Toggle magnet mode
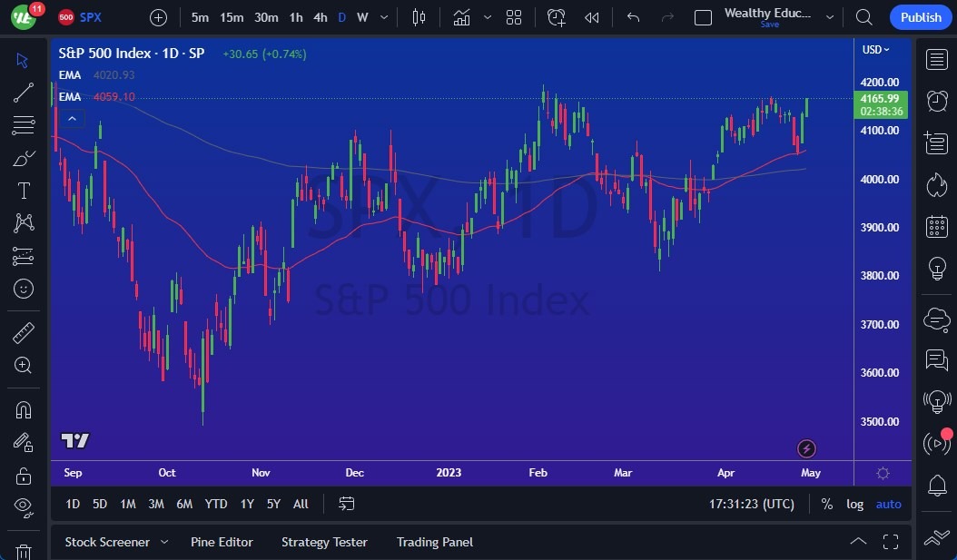This screenshot has width=957, height=560. point(24,410)
